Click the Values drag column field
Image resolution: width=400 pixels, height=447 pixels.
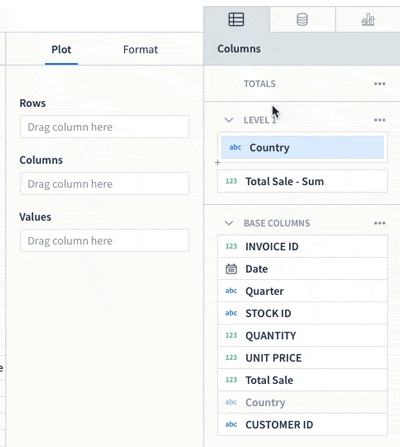point(104,240)
